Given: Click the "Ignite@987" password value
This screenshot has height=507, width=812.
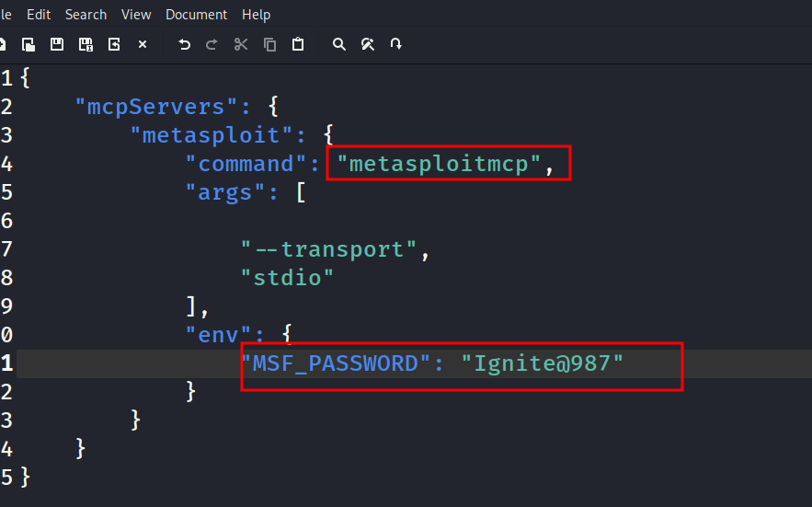Looking at the screenshot, I should point(543,363).
